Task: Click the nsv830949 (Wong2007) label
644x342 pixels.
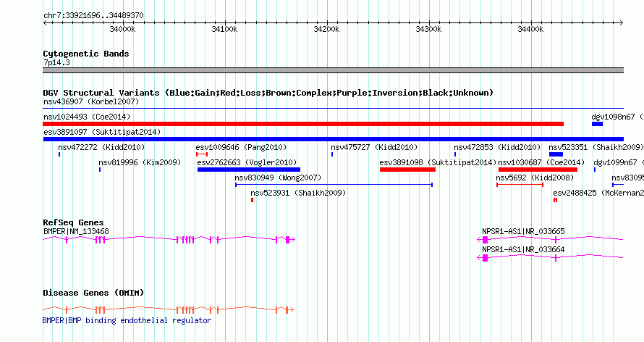Action: [278, 178]
